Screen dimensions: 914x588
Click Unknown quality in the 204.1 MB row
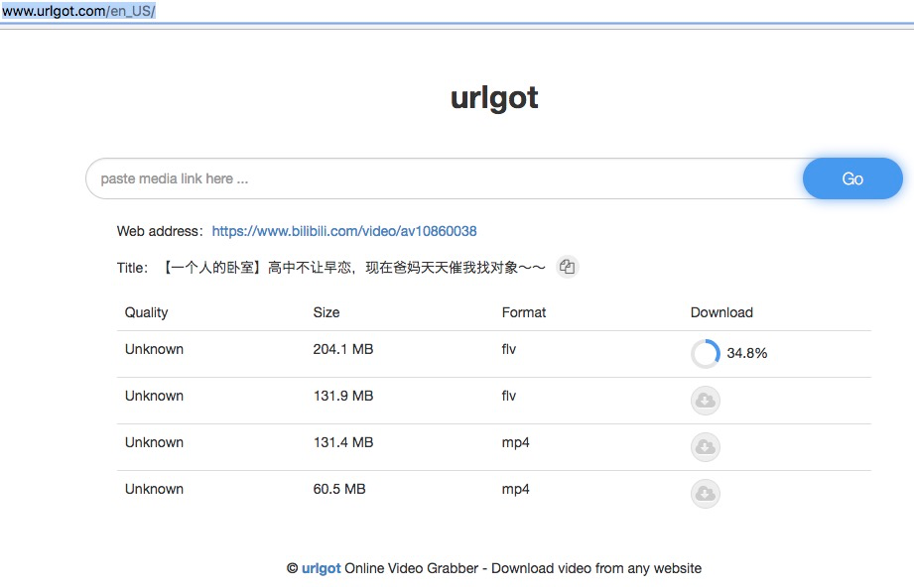(x=154, y=349)
